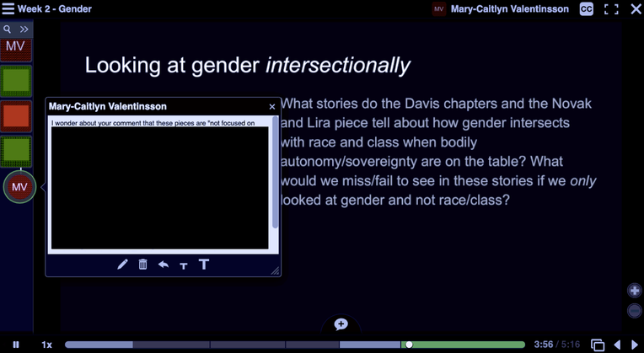Viewport: 644px width, 353px height.
Task: Zoom in with the plus button
Action: pos(635,291)
